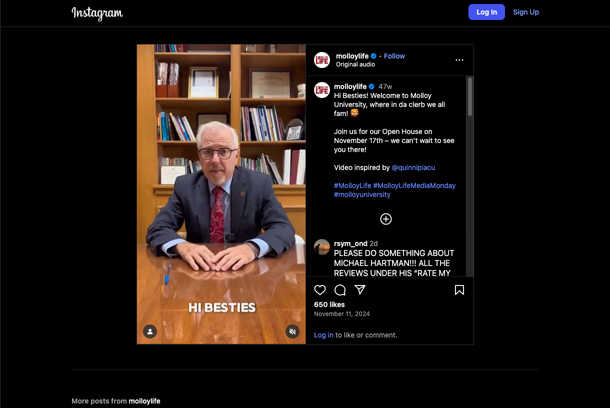This screenshot has height=408, width=610.
Task: Open rsym_ond username in comments
Action: tap(350, 243)
